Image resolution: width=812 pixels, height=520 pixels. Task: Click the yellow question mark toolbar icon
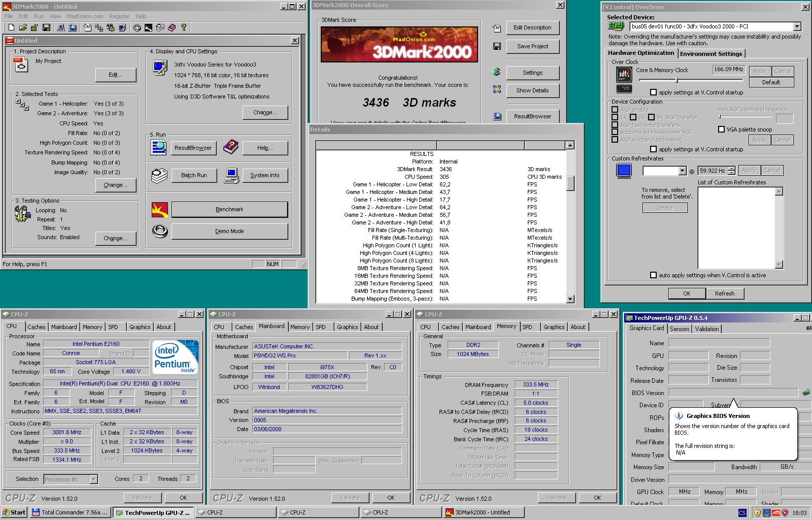(184, 27)
